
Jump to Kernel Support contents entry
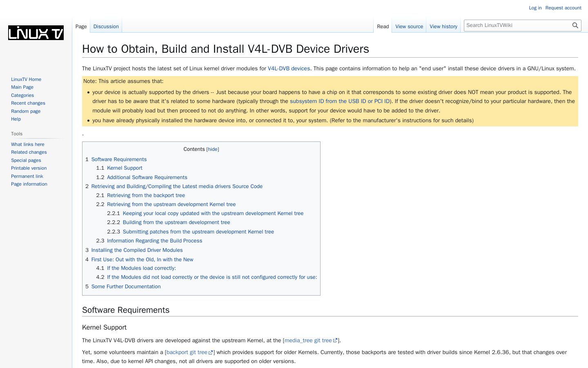pos(125,168)
